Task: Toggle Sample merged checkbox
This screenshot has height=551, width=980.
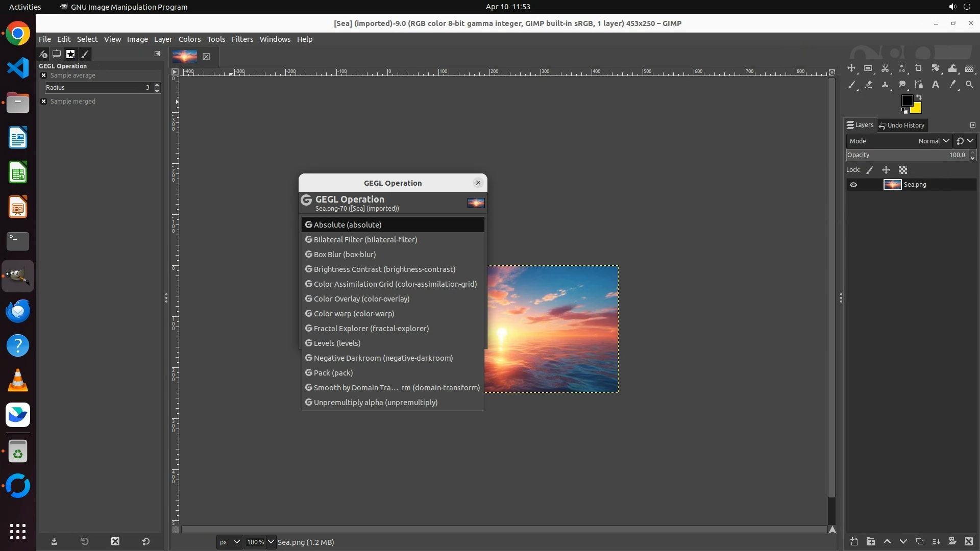Action: (x=44, y=102)
